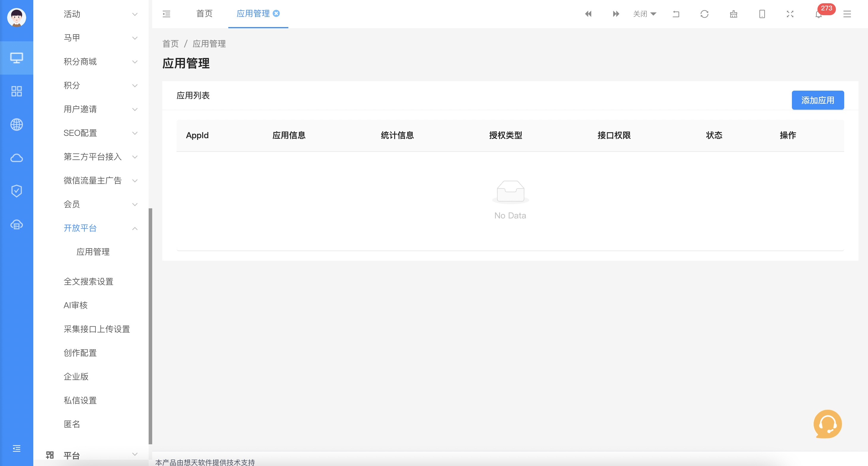
Task: Expand the 用户邀请 menu
Action: [x=91, y=109]
